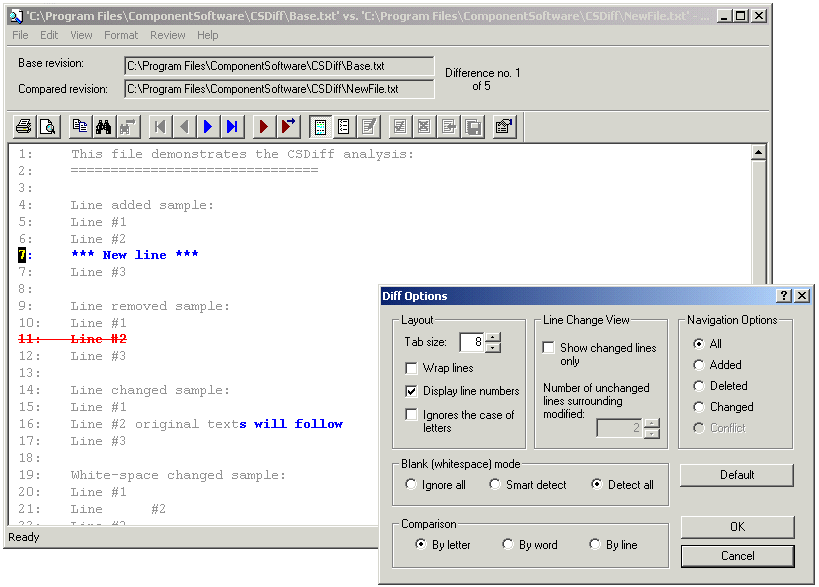The height and width of the screenshot is (587, 819).
Task: Open the Format menu
Action: tap(121, 35)
